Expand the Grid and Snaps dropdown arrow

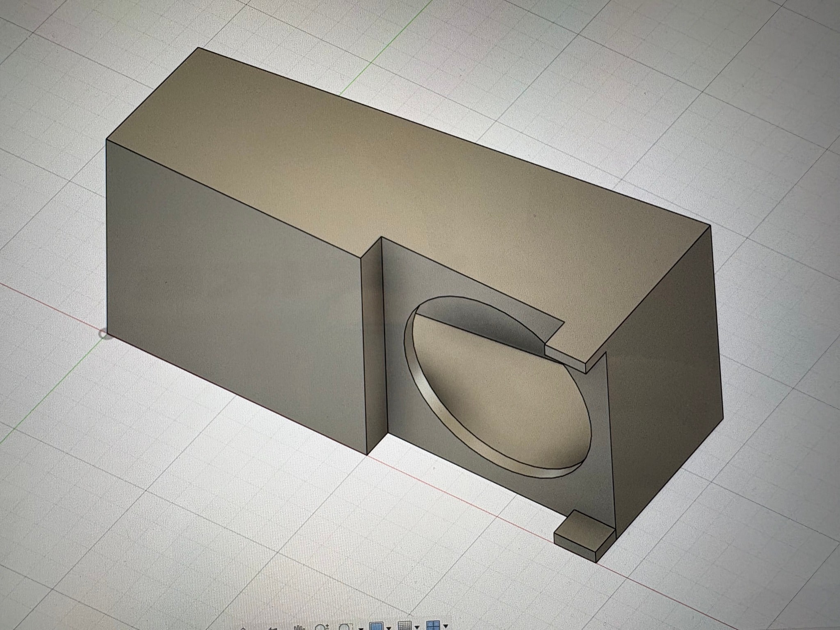[x=417, y=627]
